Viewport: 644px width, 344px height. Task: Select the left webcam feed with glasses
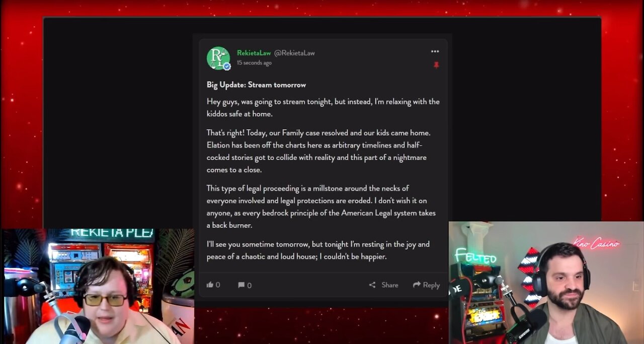98,286
